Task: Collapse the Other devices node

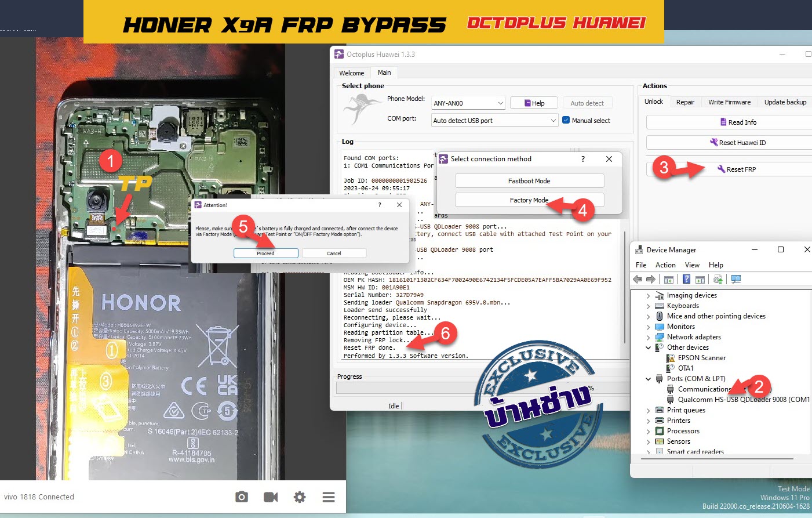Action: (x=648, y=347)
